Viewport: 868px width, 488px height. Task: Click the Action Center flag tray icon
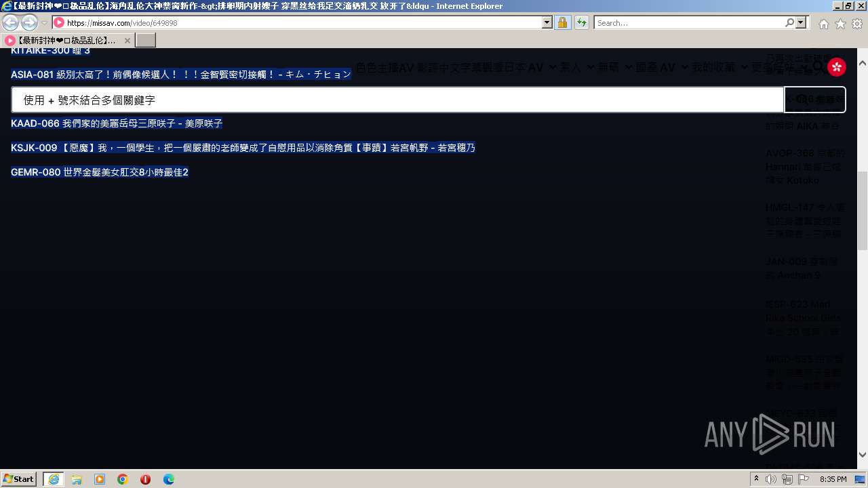(804, 479)
